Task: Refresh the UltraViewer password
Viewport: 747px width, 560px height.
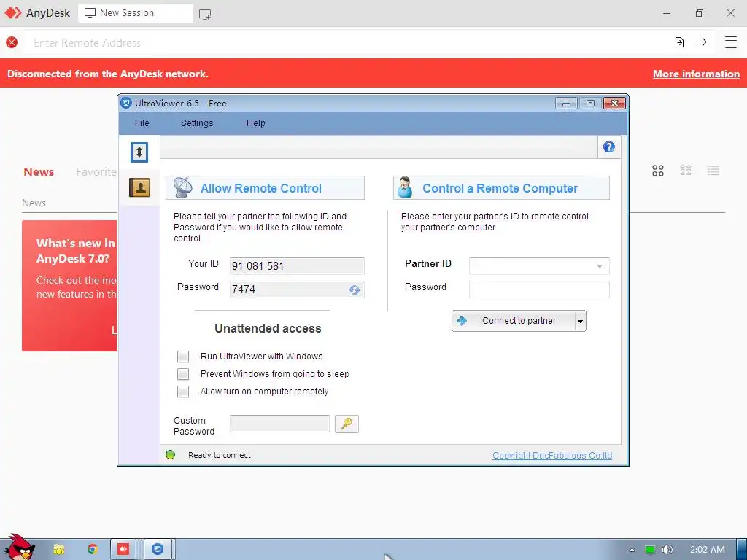Action: tap(354, 289)
